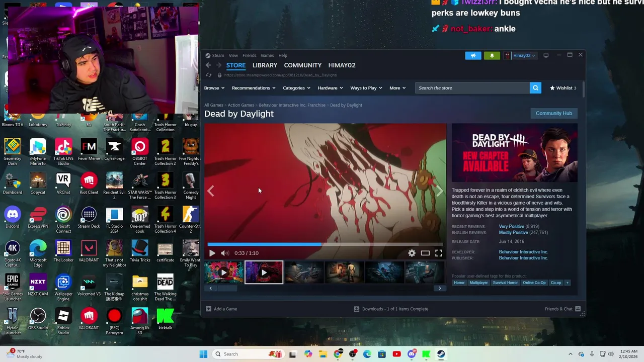Click Add a Game
This screenshot has height=362, width=644.
pos(221,309)
